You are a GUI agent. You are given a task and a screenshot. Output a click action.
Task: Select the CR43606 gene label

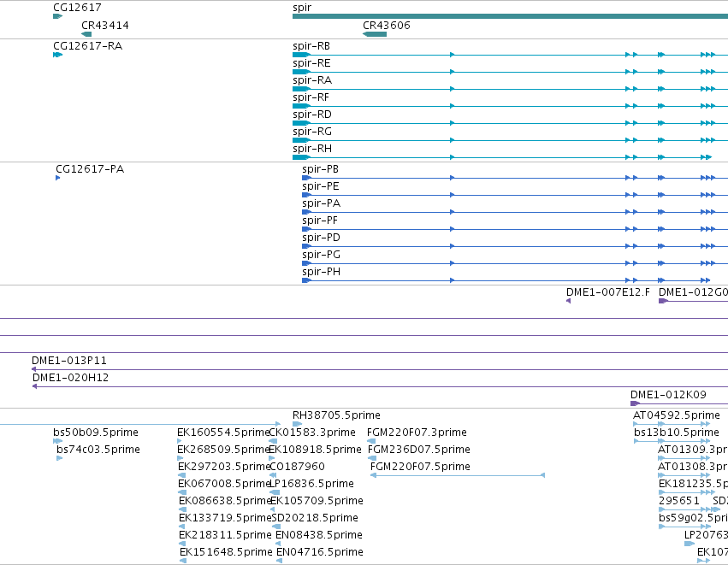point(387,26)
